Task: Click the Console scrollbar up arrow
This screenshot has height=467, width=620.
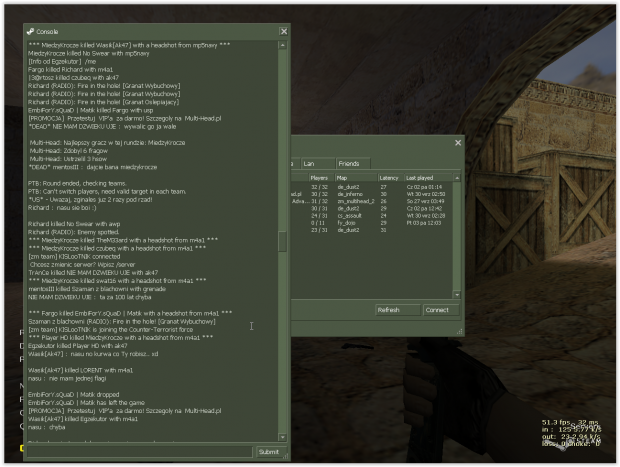Action: [282, 45]
